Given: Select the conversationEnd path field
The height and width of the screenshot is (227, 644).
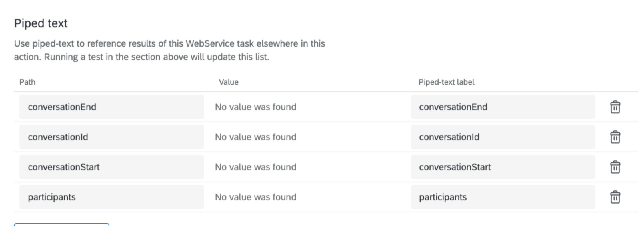Looking at the screenshot, I should [112, 107].
